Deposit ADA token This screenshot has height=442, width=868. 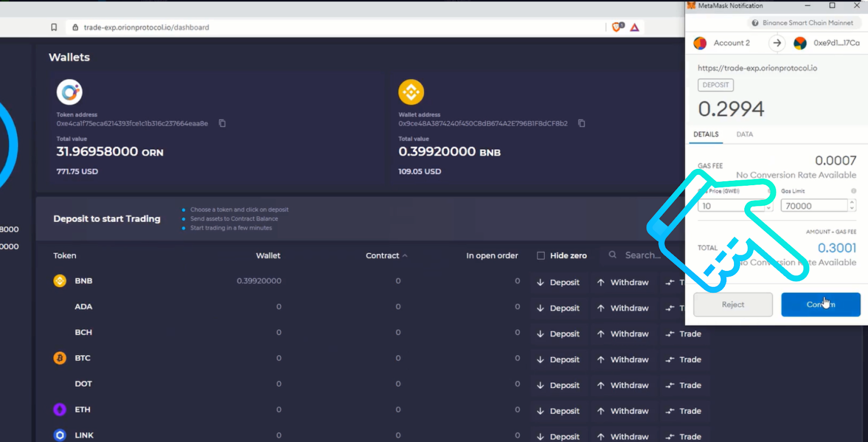click(x=558, y=308)
